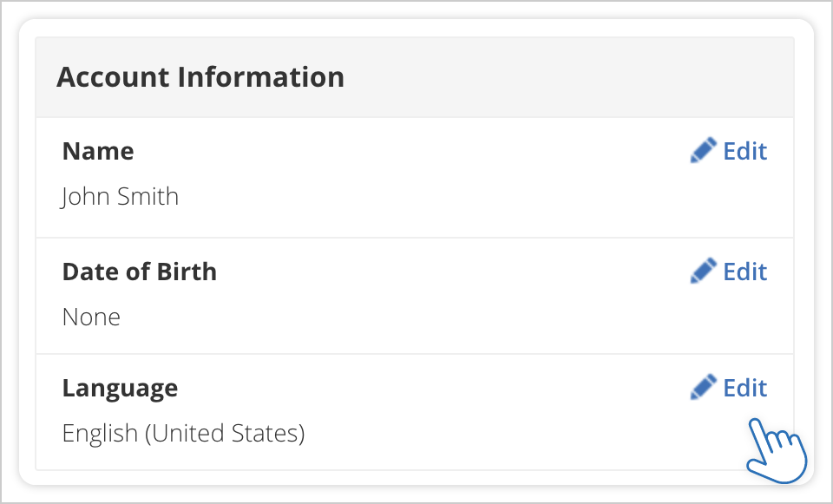Image resolution: width=833 pixels, height=504 pixels.
Task: Click the Date of Birth label
Action: tap(139, 271)
